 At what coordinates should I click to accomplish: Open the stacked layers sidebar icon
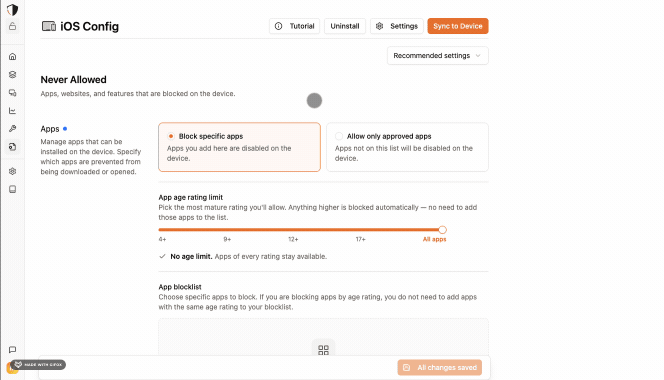(13, 75)
